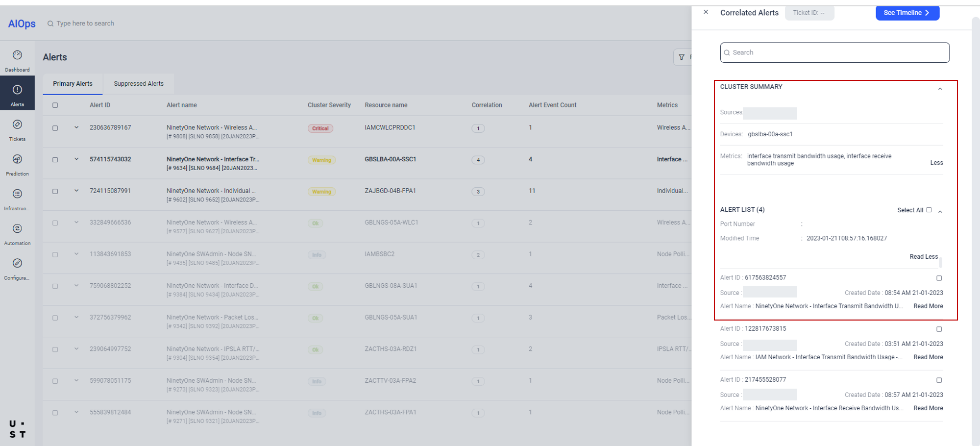Open the Dashboard sidebar icon
Viewport: 980px width, 446px height.
(x=17, y=55)
